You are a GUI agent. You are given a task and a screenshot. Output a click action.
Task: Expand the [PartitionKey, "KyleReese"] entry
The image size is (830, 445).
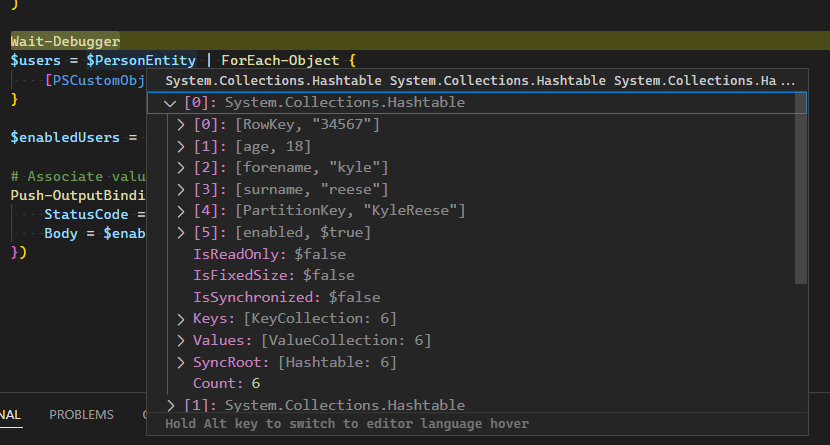tap(181, 211)
